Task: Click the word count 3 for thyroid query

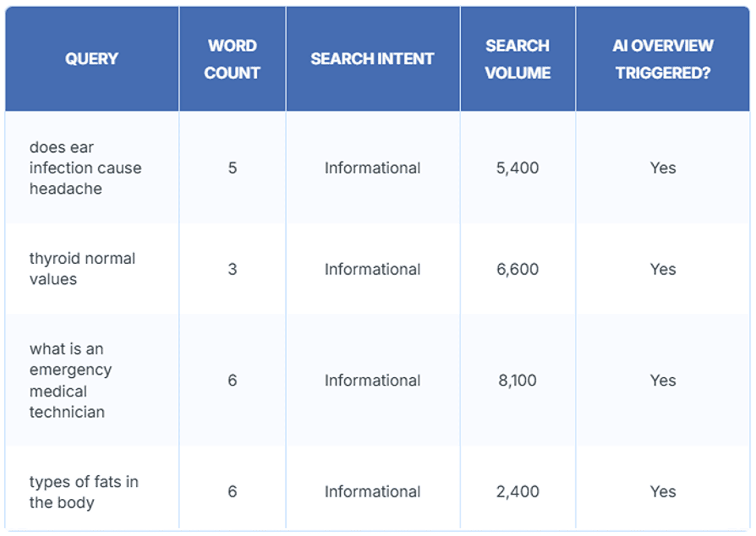Action: click(232, 269)
